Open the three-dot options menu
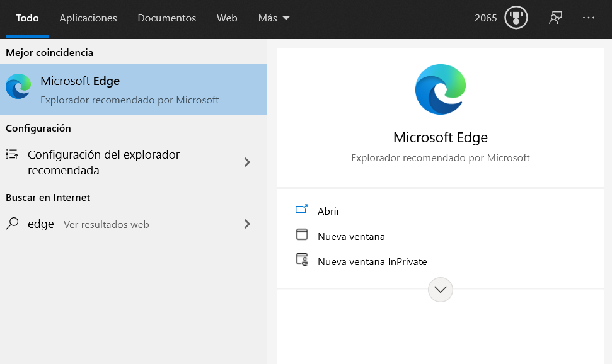612x364 pixels. pyautogui.click(x=589, y=18)
